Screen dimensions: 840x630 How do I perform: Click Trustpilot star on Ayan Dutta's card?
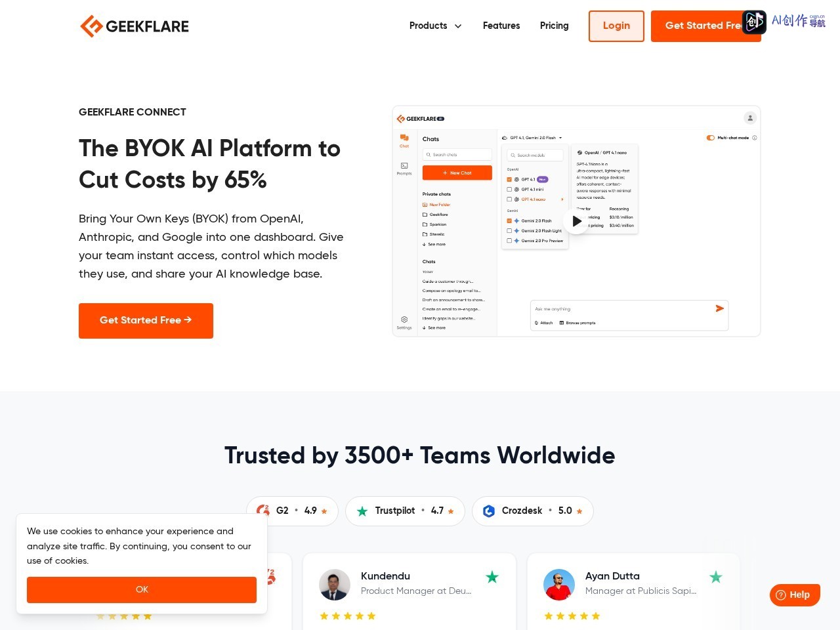click(x=716, y=577)
